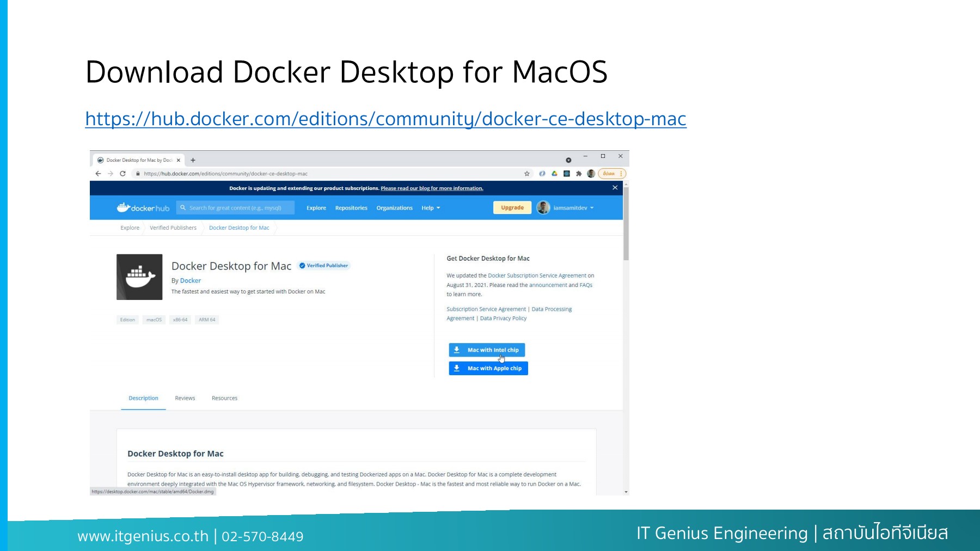Click the browser back arrow
980x551 pixels.
[x=98, y=174]
